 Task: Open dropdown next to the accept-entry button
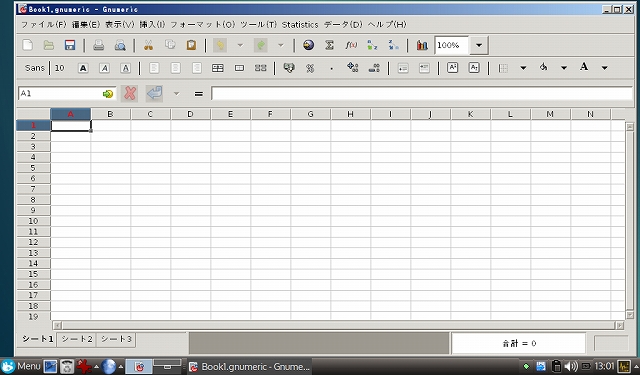176,93
